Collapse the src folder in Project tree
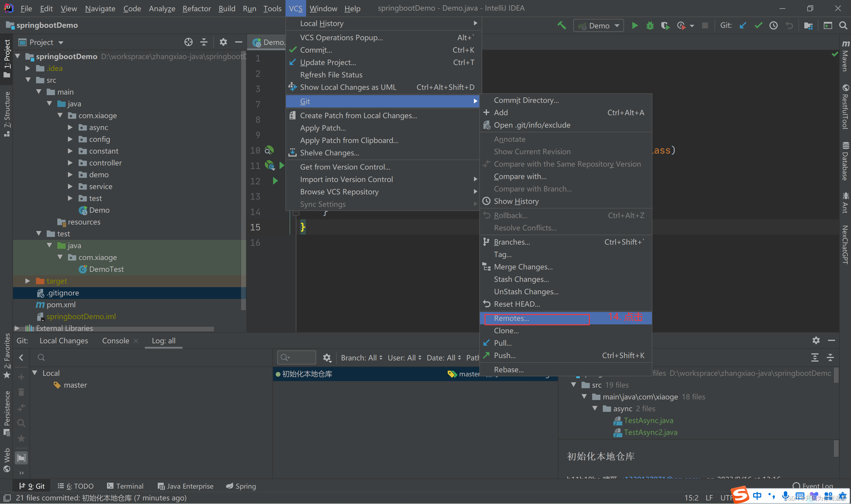 click(28, 80)
